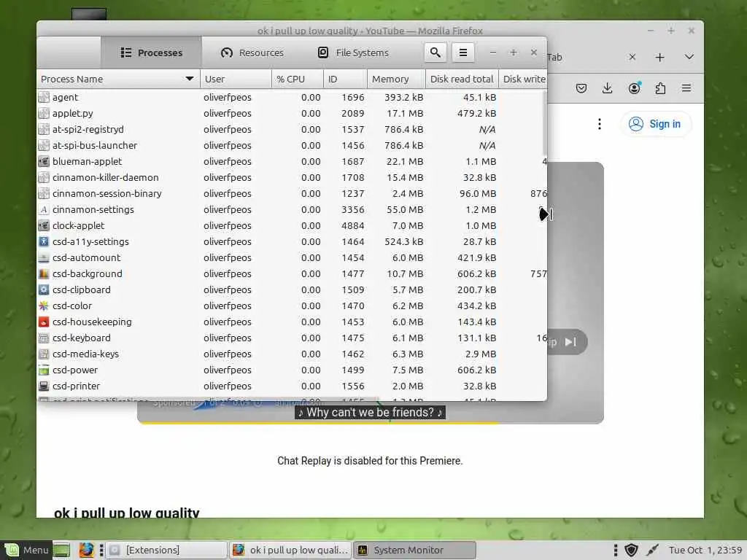747x560 pixels.
Task: Select the cinnamon-settings process icon
Action: click(x=44, y=209)
